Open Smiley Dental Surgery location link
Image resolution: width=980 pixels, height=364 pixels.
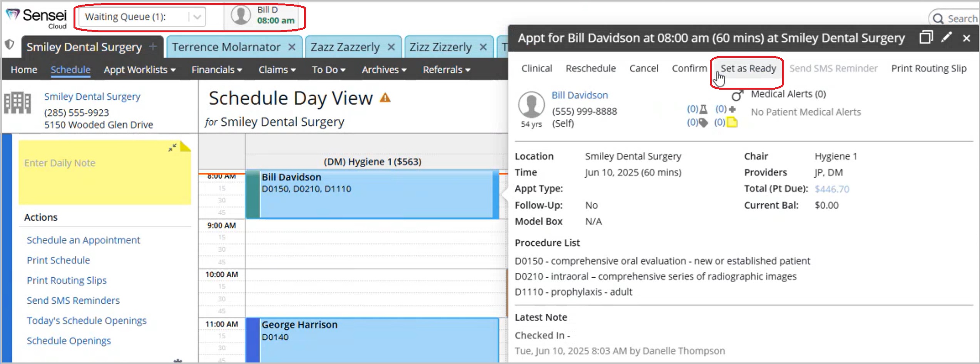click(x=92, y=97)
